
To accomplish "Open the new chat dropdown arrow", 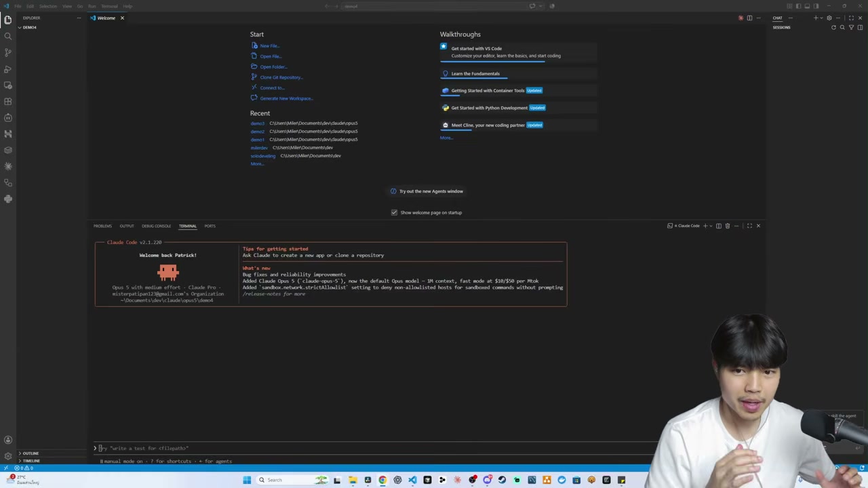I will click(821, 18).
